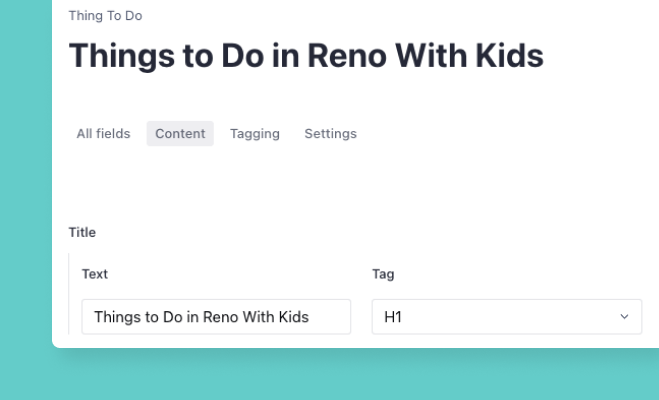Expand the Tag dropdown chevron arrow

pos(625,317)
